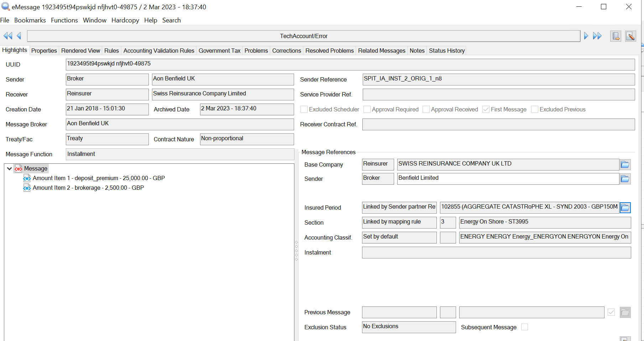Click the TechAccount/Error title bar button

pos(303,36)
